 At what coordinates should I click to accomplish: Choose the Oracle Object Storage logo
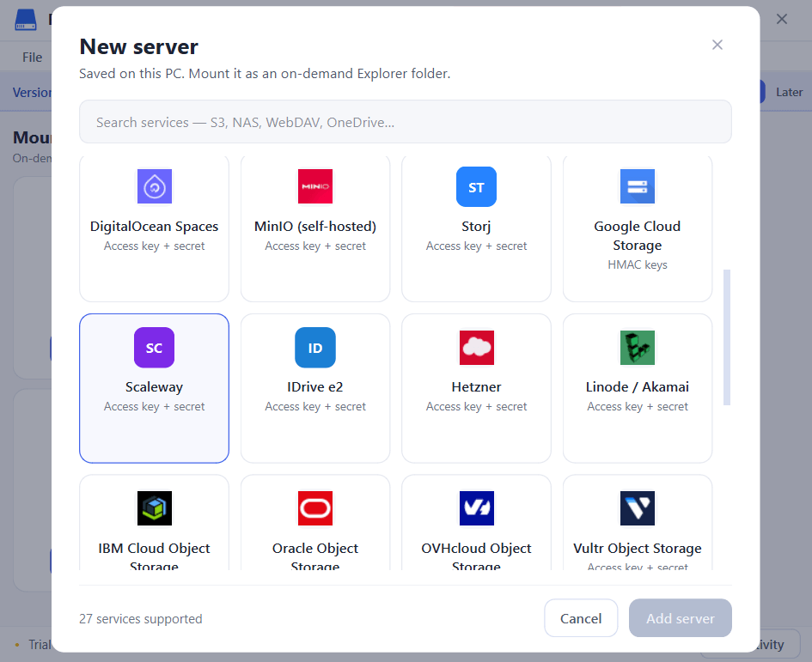(315, 508)
